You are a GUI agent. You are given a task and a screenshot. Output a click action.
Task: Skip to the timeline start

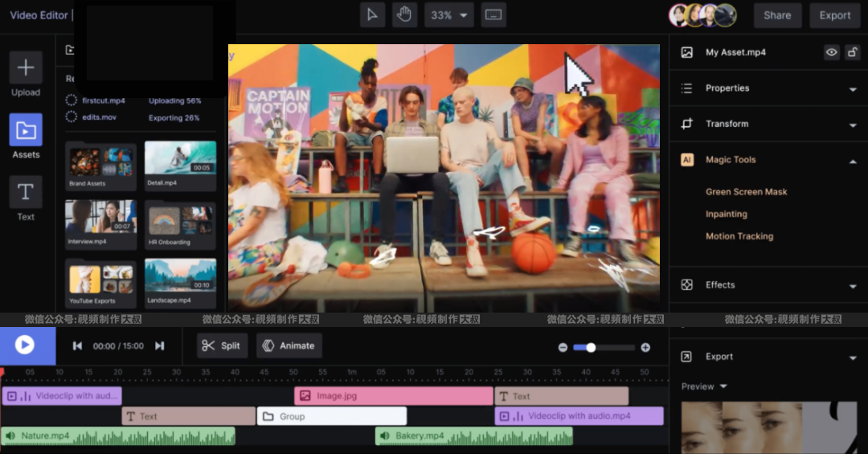pos(77,346)
